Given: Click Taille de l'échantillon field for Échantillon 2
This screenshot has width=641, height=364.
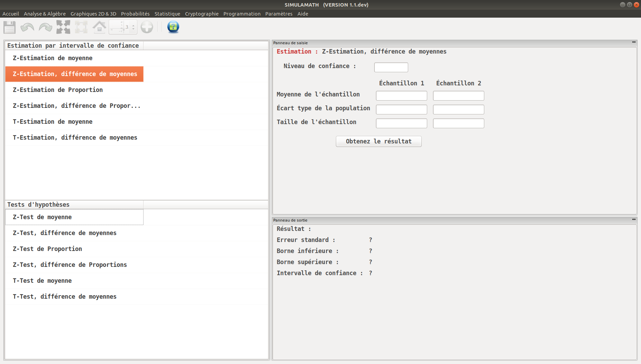Looking at the screenshot, I should click(458, 123).
